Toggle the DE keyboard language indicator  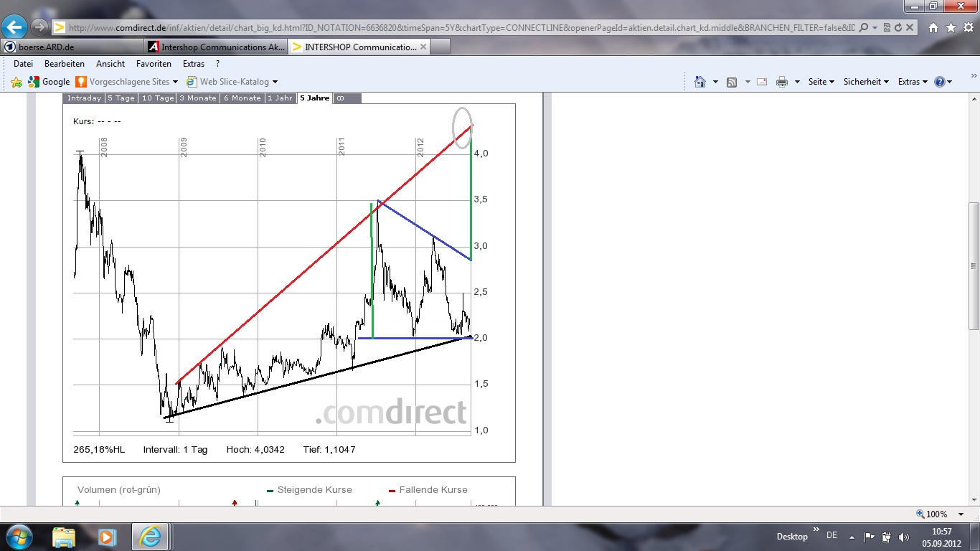click(833, 536)
